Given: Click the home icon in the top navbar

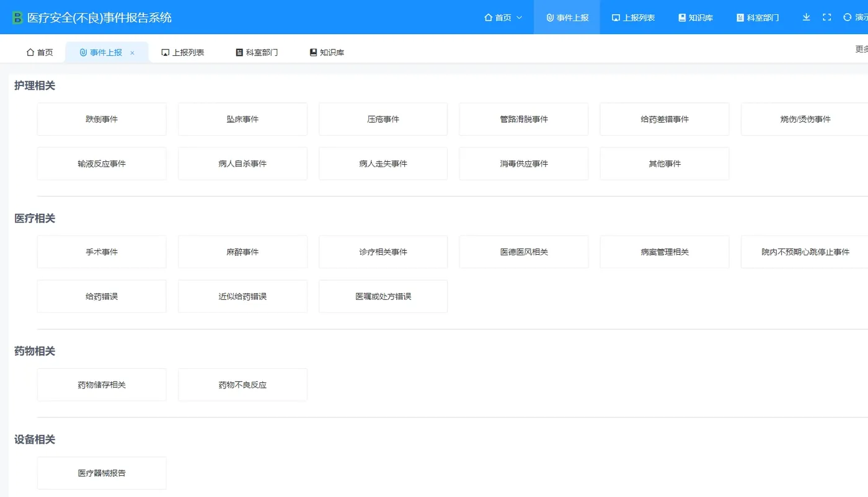Looking at the screenshot, I should (x=489, y=17).
